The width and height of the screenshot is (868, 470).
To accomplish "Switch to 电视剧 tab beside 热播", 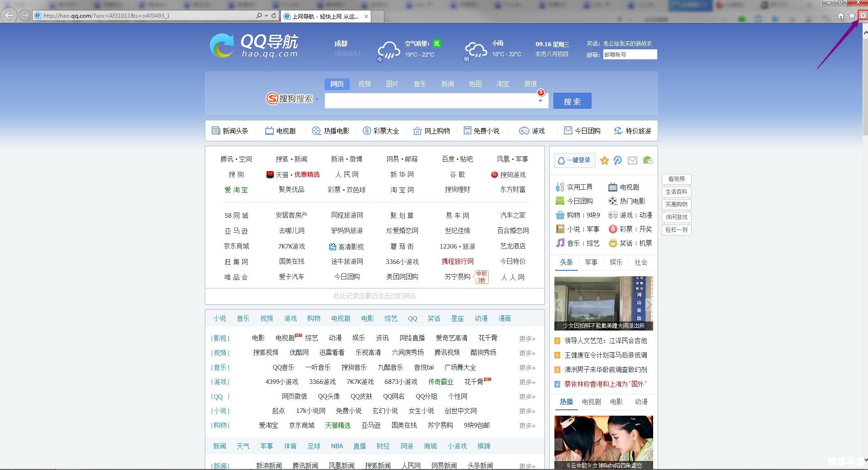I will click(591, 402).
